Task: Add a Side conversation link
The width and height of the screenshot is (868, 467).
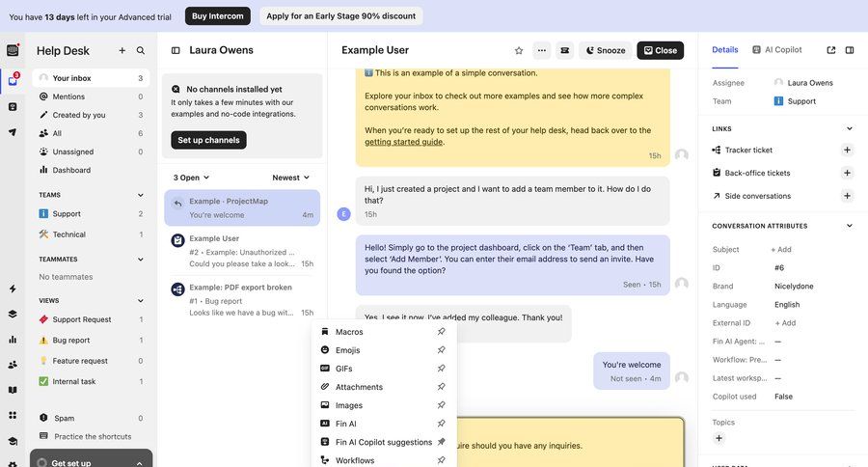Action: pos(847,196)
